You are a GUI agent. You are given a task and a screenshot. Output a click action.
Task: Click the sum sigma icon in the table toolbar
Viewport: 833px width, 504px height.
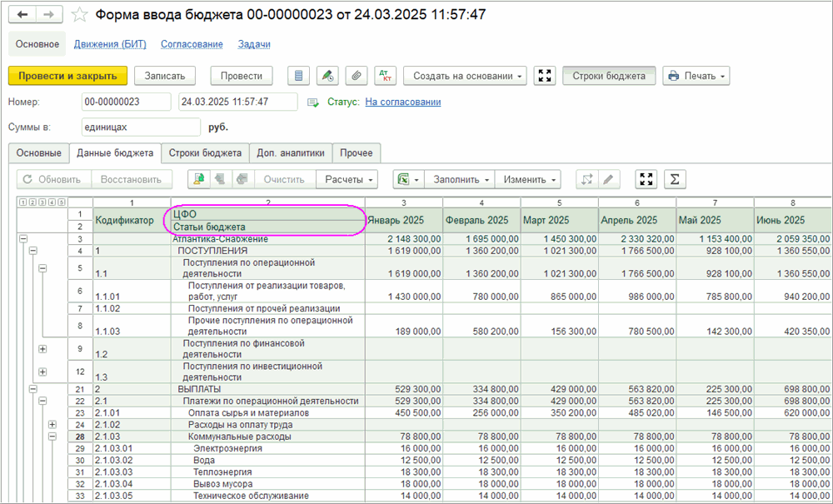tap(675, 179)
